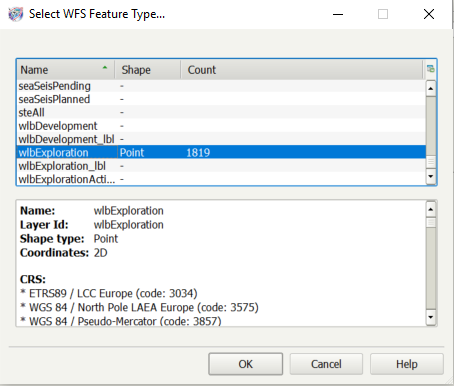Select the seaSeisPending feature type row
Image resolution: width=454 pixels, height=386 pixels.
tap(221, 86)
